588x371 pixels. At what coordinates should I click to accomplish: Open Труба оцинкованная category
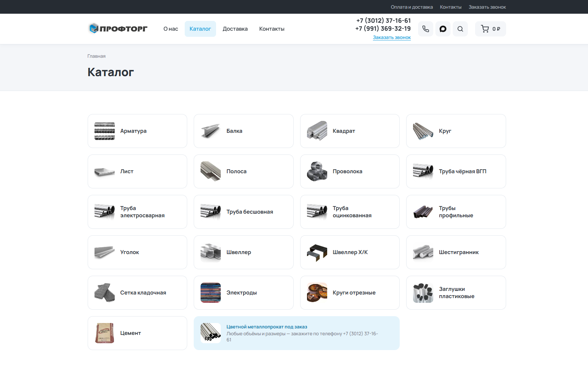coord(350,212)
